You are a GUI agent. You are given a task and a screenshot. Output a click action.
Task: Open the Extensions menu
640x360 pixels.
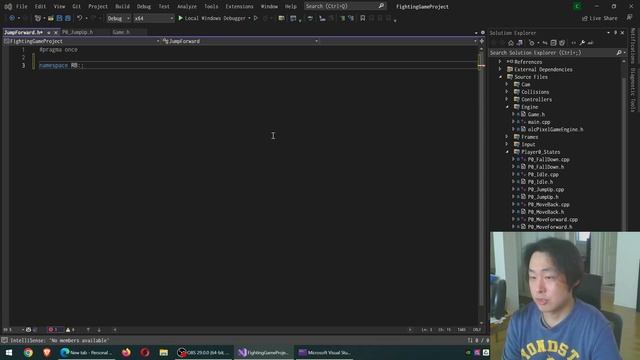point(239,7)
